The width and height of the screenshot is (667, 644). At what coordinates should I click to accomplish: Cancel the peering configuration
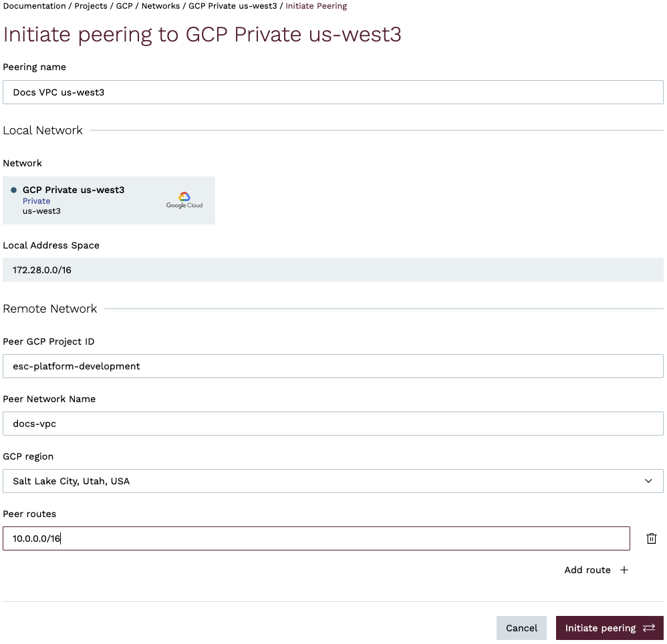click(521, 628)
